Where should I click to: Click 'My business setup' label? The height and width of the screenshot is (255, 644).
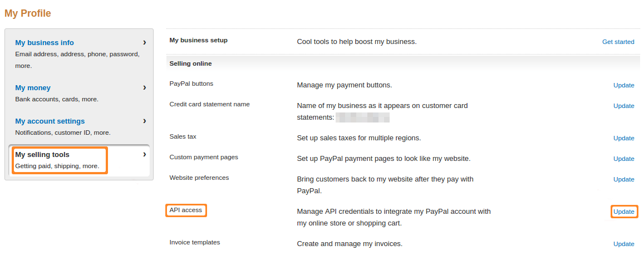point(198,40)
